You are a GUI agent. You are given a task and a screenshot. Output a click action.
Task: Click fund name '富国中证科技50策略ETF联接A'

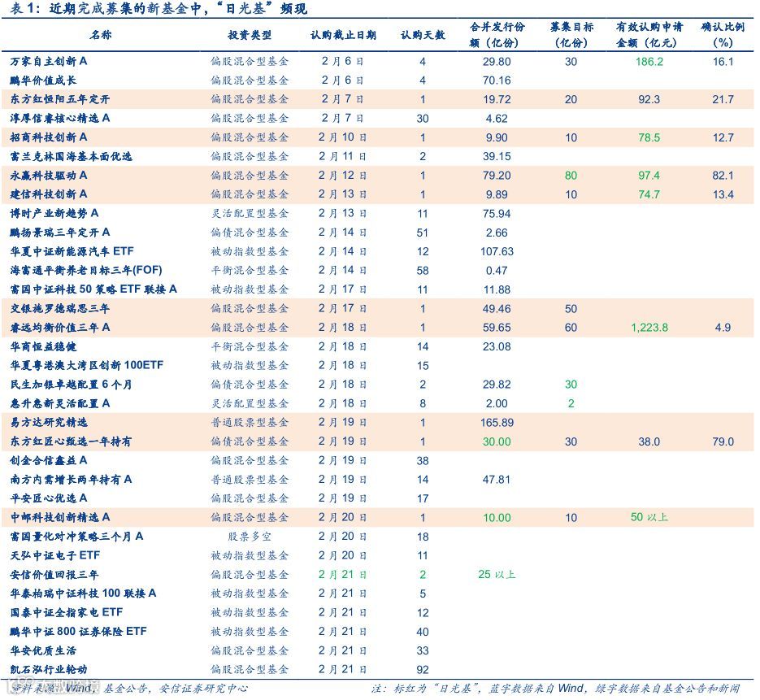click(x=93, y=289)
